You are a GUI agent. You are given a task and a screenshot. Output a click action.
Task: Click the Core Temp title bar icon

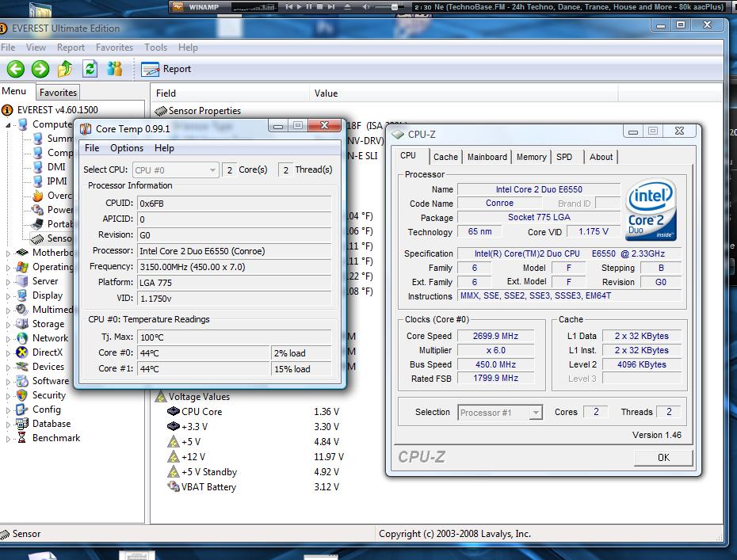coord(86,129)
